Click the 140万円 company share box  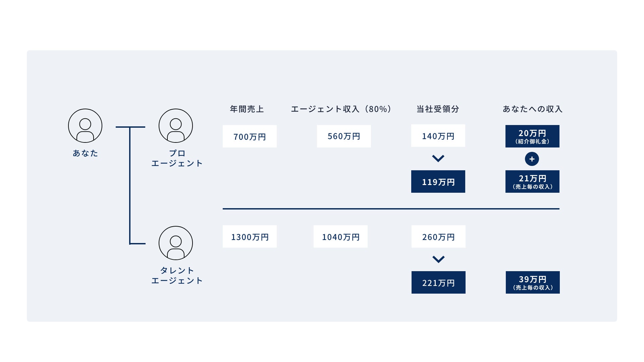[438, 136]
